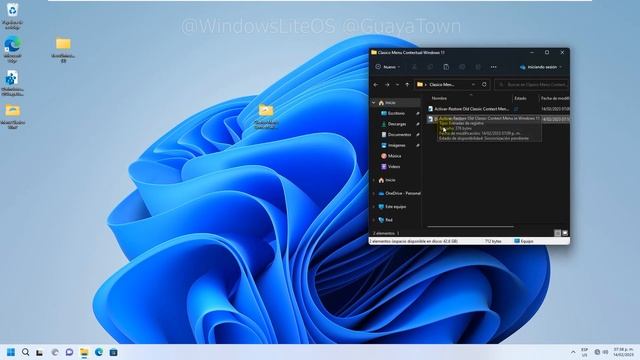
Task: Expand the 'Este equipo' tree node
Action: (x=373, y=207)
